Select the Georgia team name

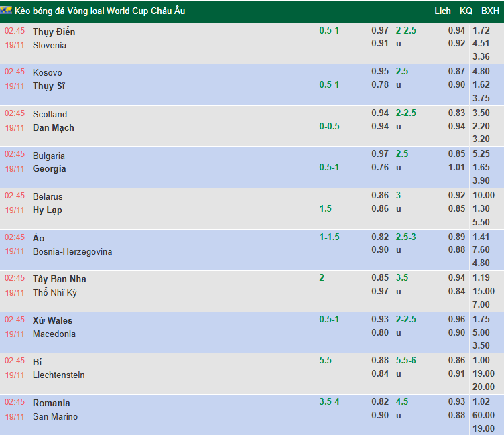(x=50, y=169)
